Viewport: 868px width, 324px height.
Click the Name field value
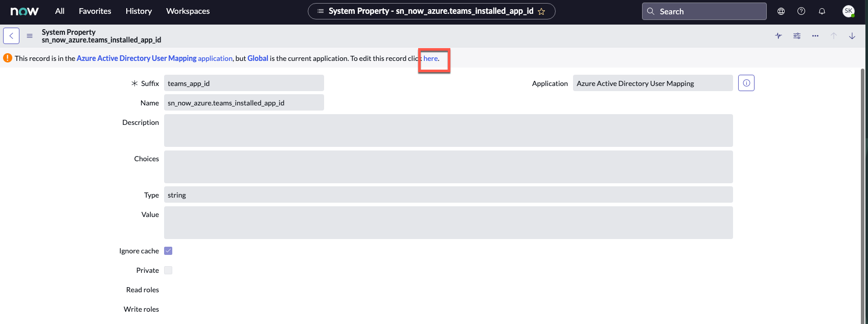(244, 102)
